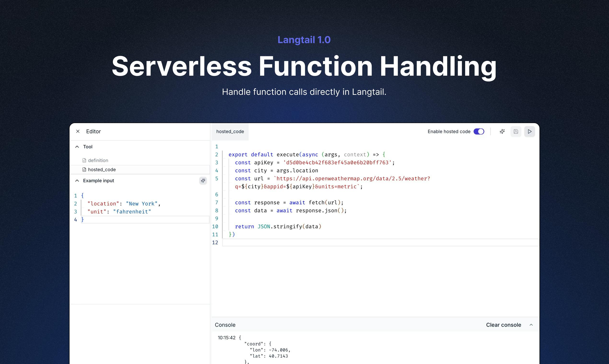Click the hosted_code file icon in tree
Image resolution: width=609 pixels, height=364 pixels.
pyautogui.click(x=84, y=170)
